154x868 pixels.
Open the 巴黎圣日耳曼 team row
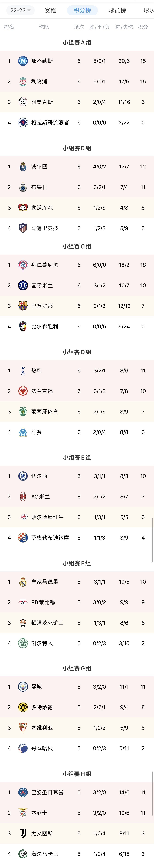(x=77, y=792)
